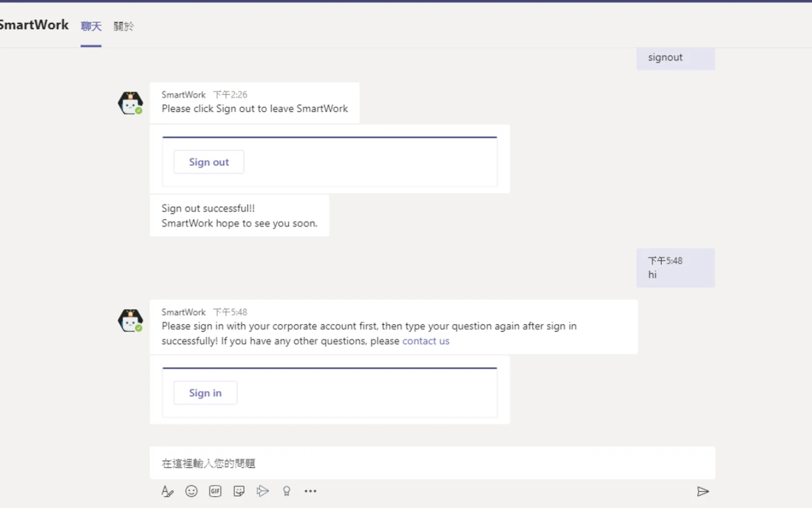Screen dimensions: 812x508
Task: Click the SmartWork app title
Action: [33, 25]
